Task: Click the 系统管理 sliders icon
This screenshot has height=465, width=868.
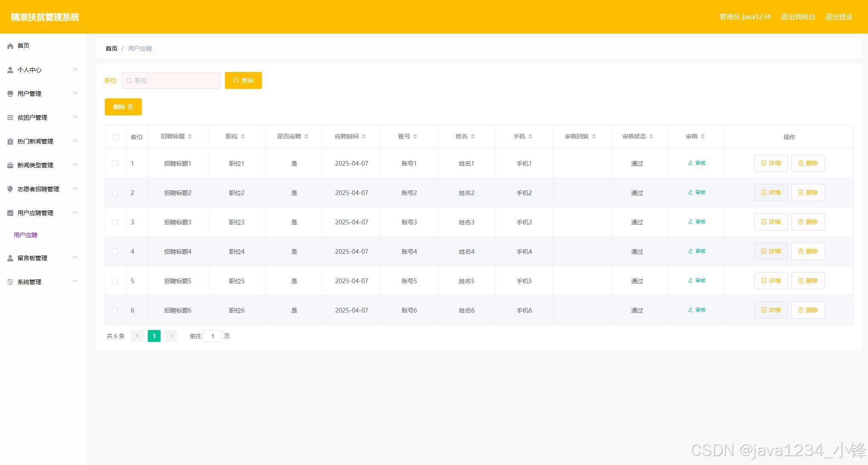Action: pos(10,282)
